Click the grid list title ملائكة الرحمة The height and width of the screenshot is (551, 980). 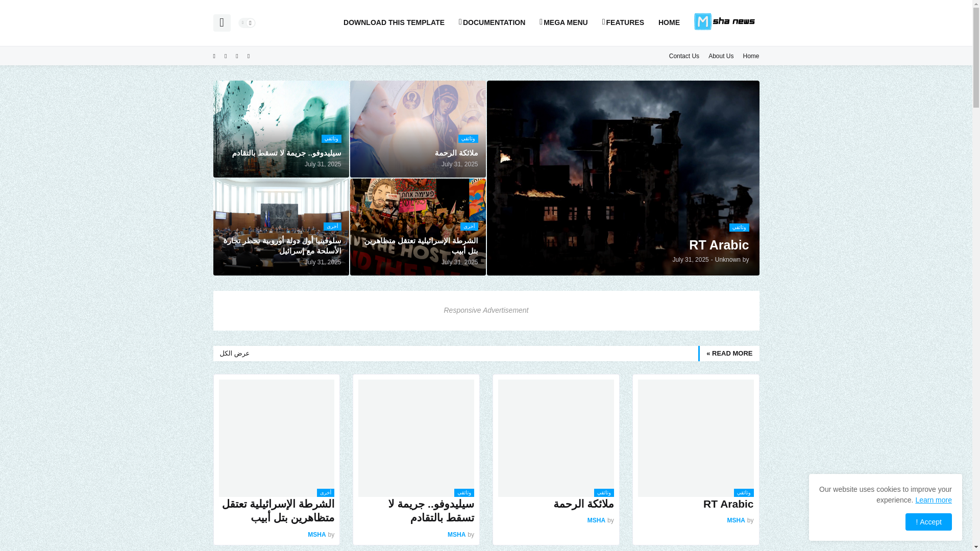(583, 504)
